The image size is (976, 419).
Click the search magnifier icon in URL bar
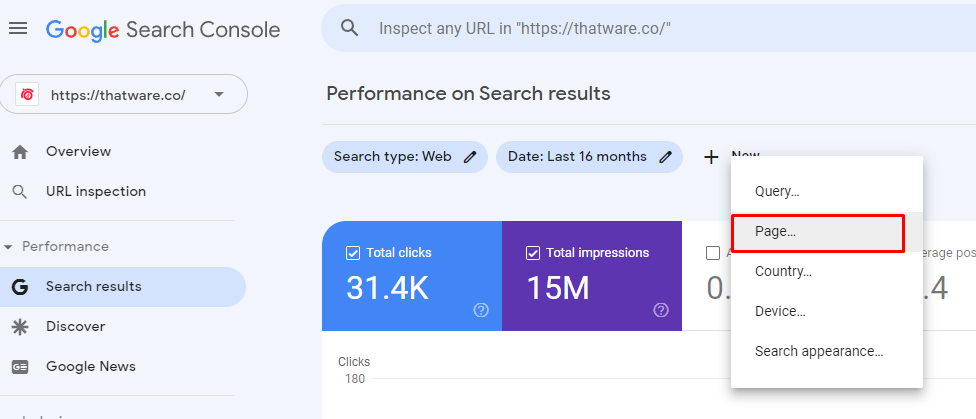coord(350,28)
